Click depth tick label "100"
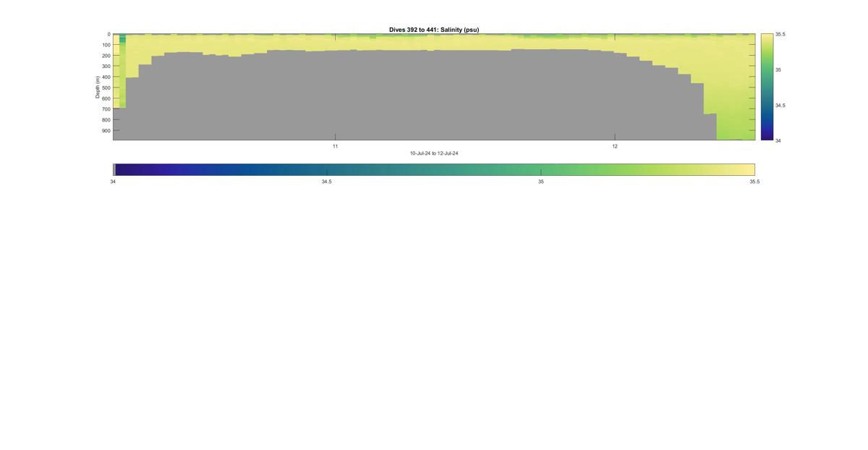The height and width of the screenshot is (450, 868). (106, 45)
